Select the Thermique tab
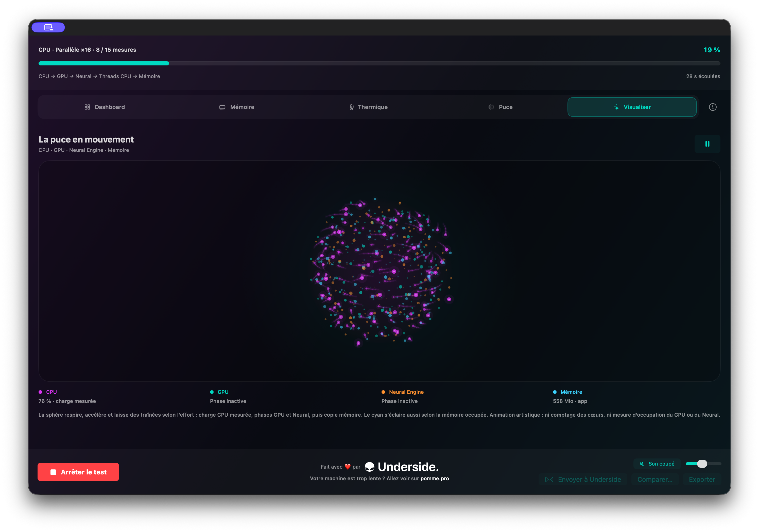This screenshot has width=759, height=532. pyautogui.click(x=368, y=107)
